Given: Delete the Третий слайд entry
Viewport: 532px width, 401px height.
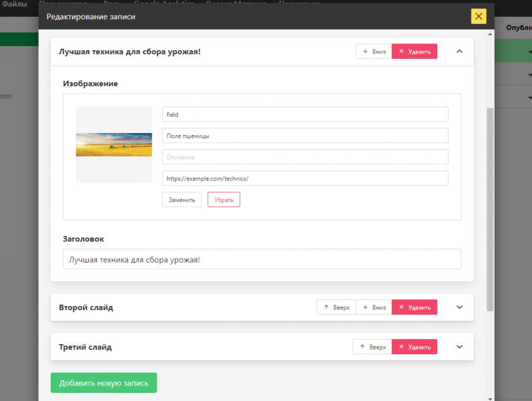Looking at the screenshot, I should [415, 347].
